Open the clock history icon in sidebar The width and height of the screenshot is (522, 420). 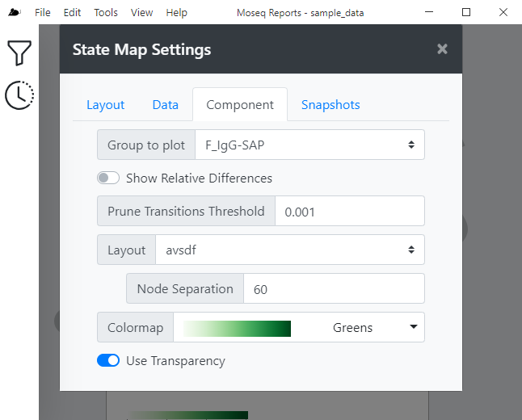[x=19, y=94]
